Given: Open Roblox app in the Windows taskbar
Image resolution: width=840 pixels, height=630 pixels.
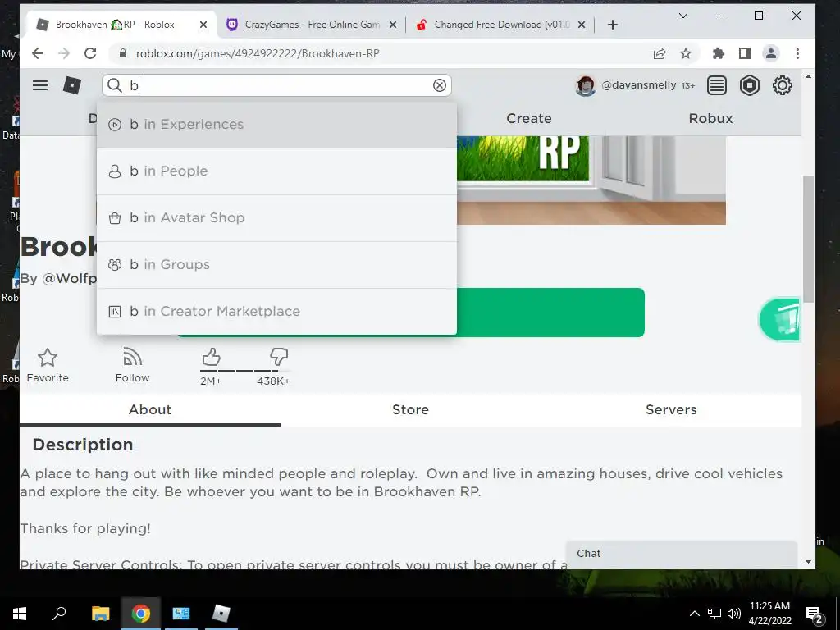Looking at the screenshot, I should tap(221, 614).
